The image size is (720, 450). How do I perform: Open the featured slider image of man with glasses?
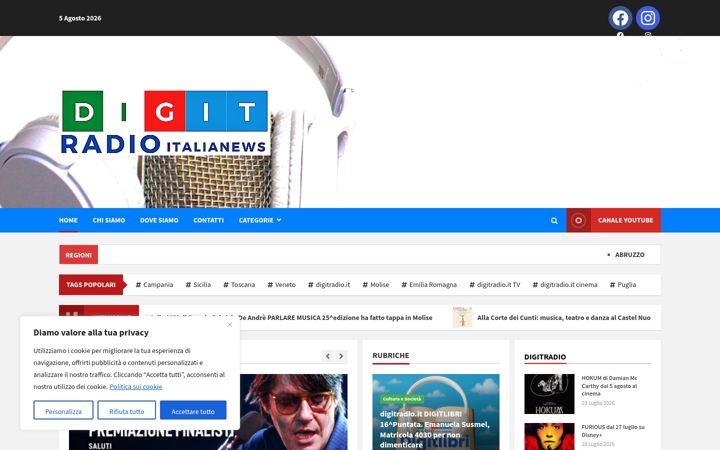pos(294,412)
